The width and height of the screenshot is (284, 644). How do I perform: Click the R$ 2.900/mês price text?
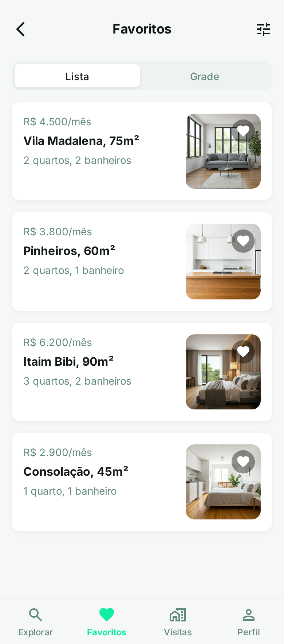tap(58, 452)
